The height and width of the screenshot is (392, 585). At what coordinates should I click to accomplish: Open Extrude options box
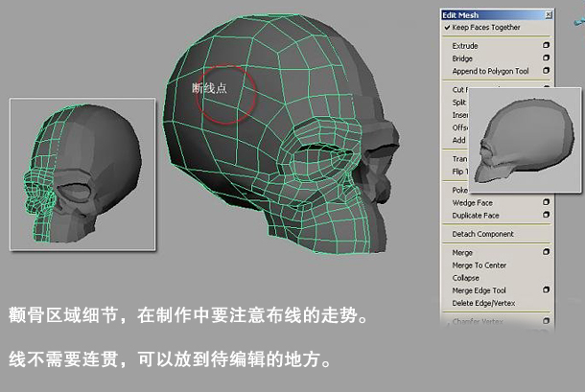click(x=546, y=45)
